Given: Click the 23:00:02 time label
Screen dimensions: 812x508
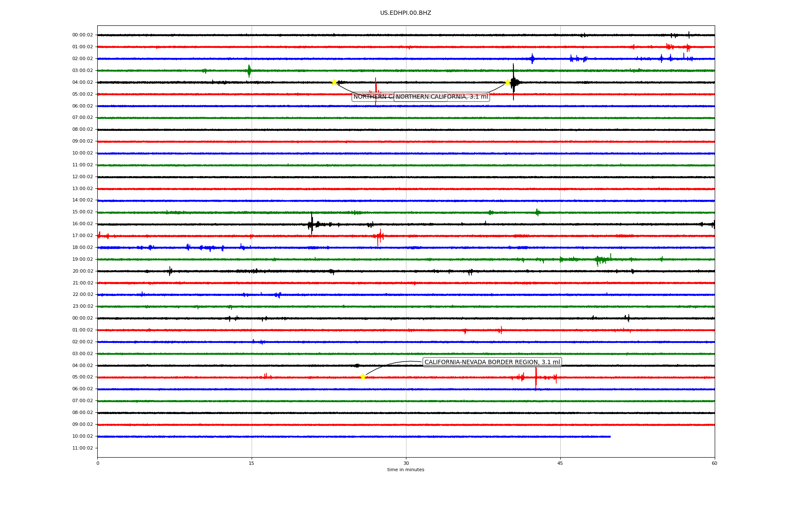Looking at the screenshot, I should pos(82,306).
